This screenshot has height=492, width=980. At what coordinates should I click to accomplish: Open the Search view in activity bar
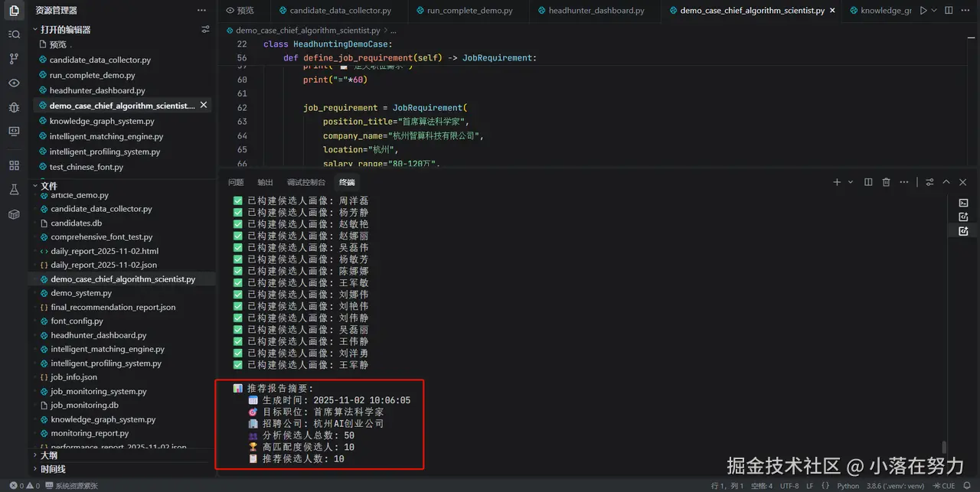14,34
